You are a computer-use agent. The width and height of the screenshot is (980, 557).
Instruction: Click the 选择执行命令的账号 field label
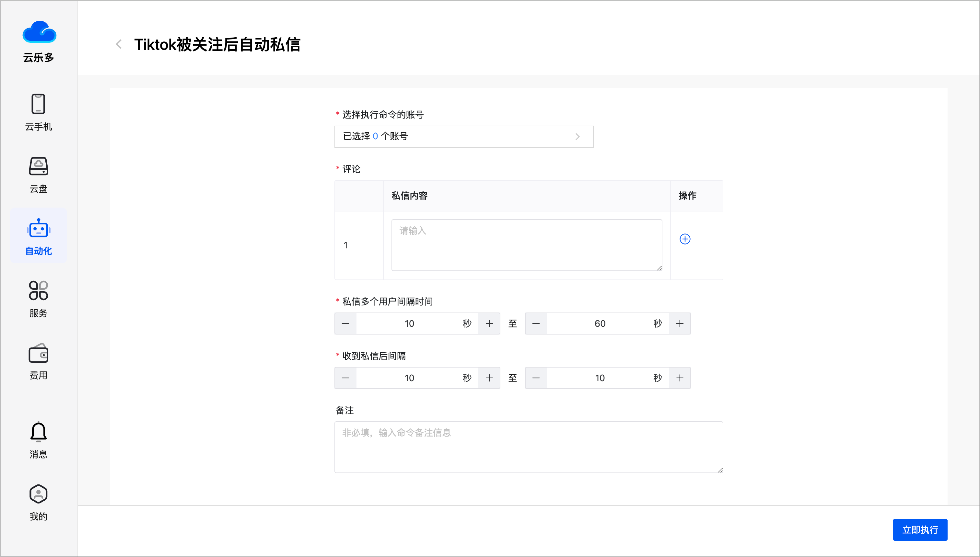(383, 115)
